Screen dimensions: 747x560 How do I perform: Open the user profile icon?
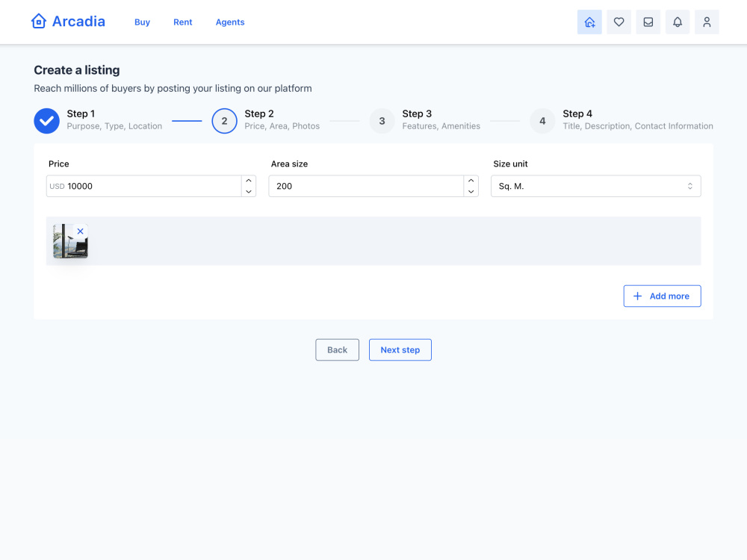point(707,22)
